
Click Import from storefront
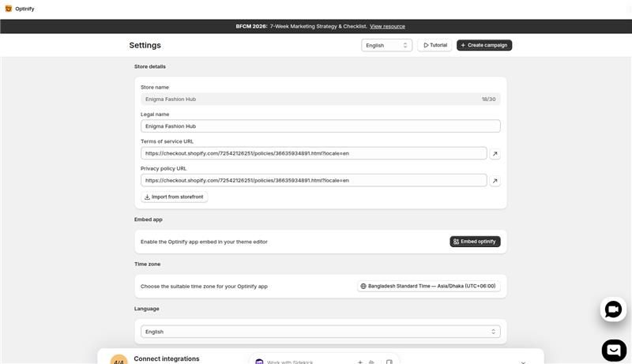[x=174, y=197]
